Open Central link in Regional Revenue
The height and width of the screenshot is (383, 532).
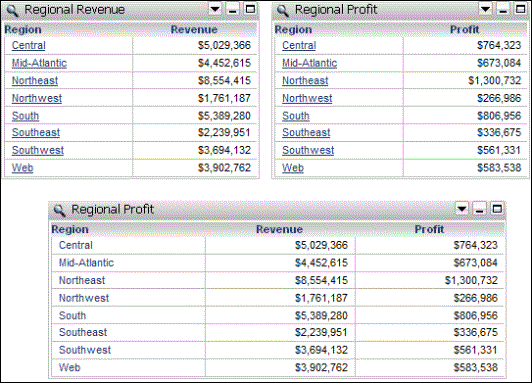click(28, 45)
